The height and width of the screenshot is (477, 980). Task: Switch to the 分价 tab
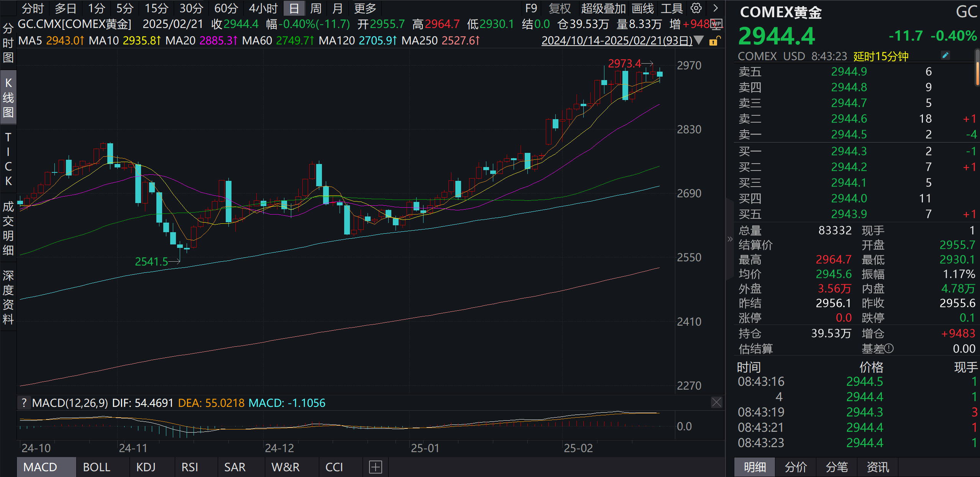(x=796, y=467)
